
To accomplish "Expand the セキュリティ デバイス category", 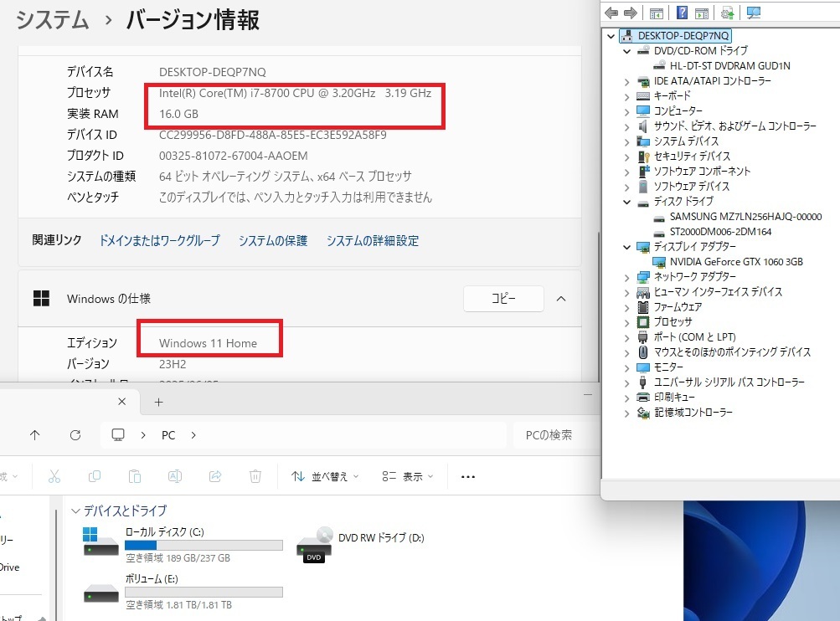I will tap(626, 157).
